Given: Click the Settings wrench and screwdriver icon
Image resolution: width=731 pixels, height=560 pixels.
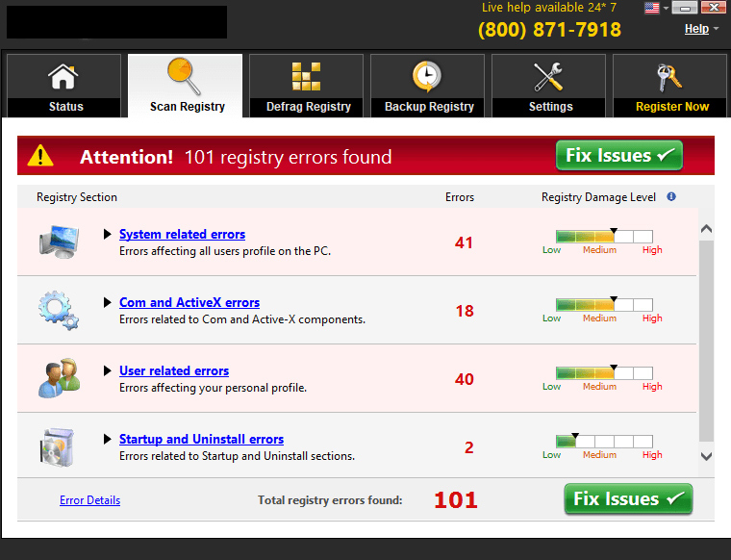Looking at the screenshot, I should point(550,76).
